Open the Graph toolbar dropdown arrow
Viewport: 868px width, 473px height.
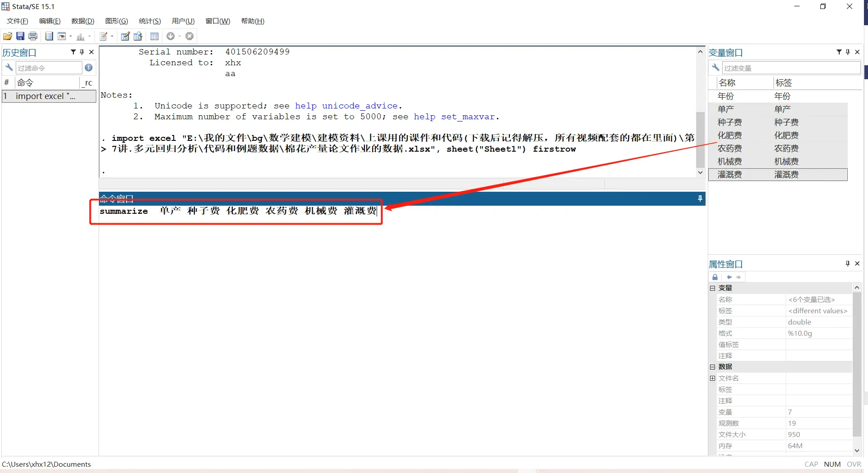coord(90,36)
